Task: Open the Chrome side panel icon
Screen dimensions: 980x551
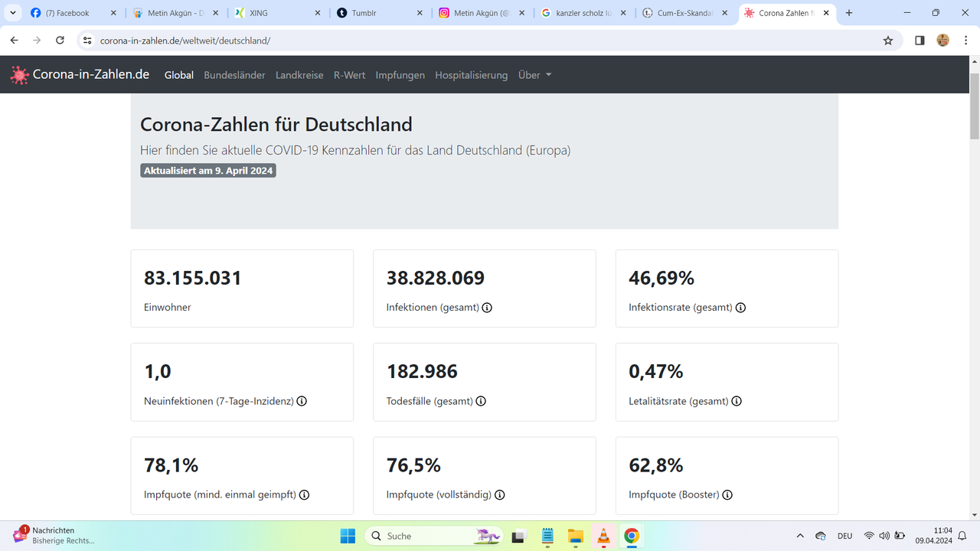Action: pyautogui.click(x=920, y=39)
